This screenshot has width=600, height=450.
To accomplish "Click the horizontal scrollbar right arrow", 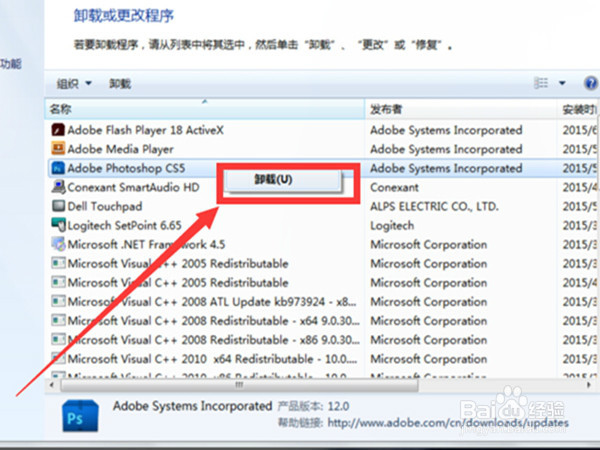I will pyautogui.click(x=589, y=385).
